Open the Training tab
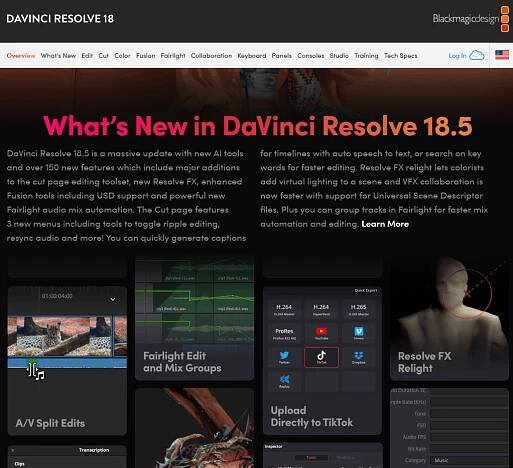The width and height of the screenshot is (513, 468). [x=366, y=56]
